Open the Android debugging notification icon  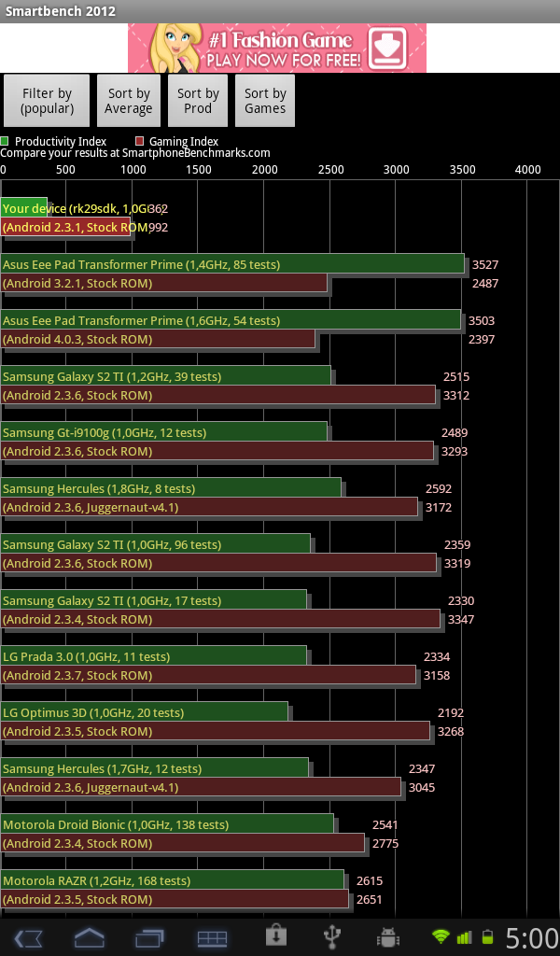(x=388, y=937)
